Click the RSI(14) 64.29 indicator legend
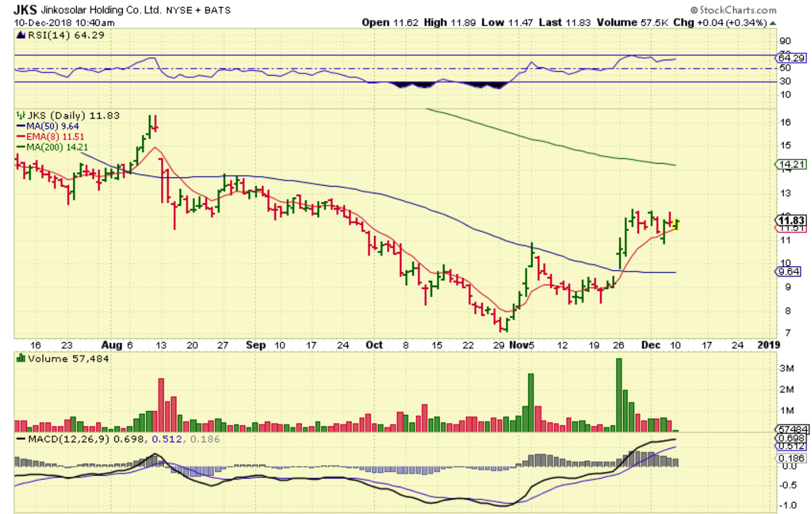The height and width of the screenshot is (514, 812). coord(66,35)
